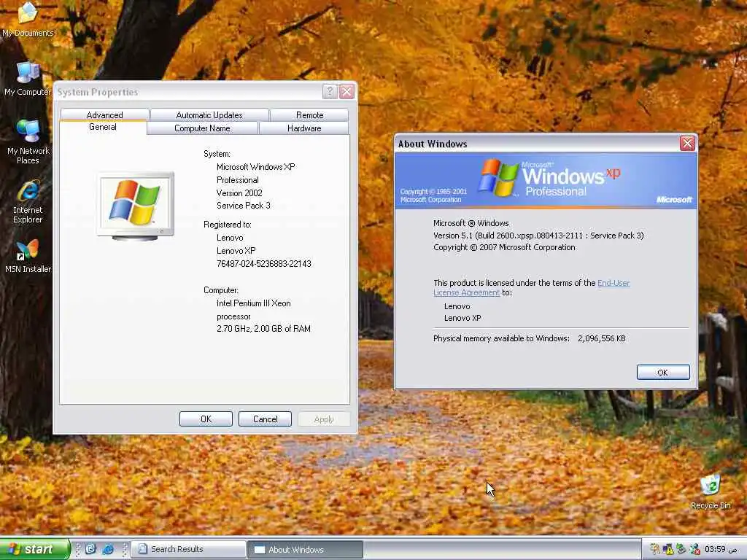Click 'Microsoft ® Windows' text line
747x560 pixels.
tap(471, 223)
